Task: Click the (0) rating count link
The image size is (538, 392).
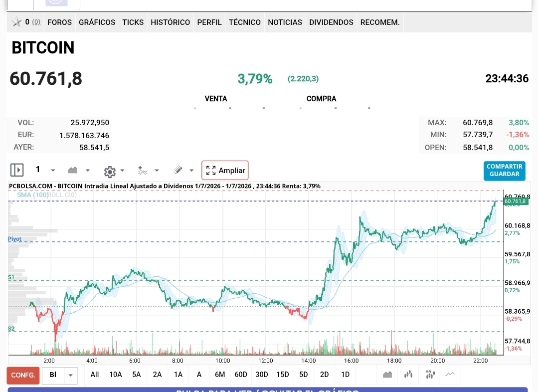Action: click(x=36, y=22)
